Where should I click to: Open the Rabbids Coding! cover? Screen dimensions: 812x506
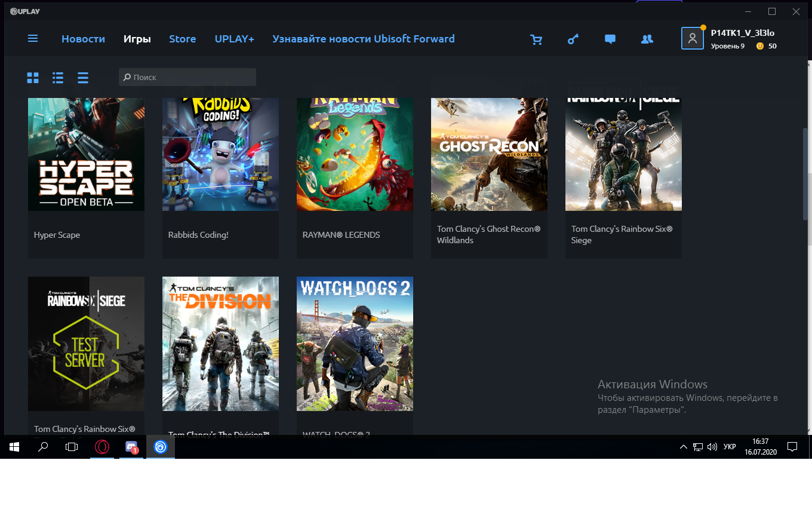(220, 154)
